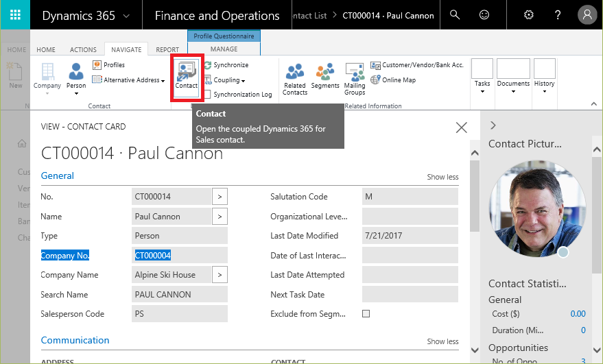
Task: Open the Duration value 0
Action: [583, 330]
